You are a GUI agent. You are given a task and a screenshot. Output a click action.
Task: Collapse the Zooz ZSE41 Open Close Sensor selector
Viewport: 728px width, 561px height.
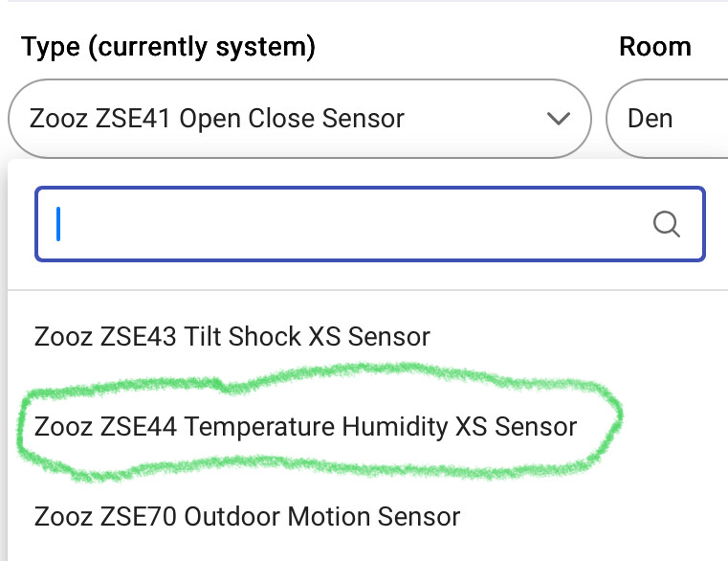point(299,119)
